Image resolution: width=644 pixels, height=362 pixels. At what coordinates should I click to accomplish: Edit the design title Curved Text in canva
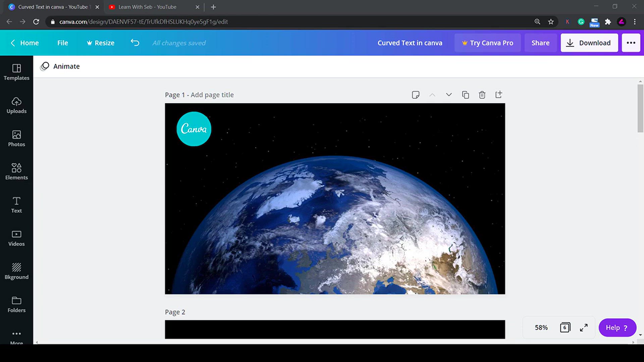point(410,43)
